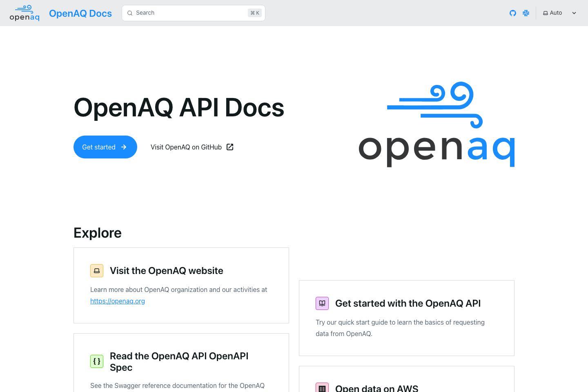Screen dimensions: 588x392
Task: Follow the Visit OpenAQ on GitHub link
Action: (186, 147)
